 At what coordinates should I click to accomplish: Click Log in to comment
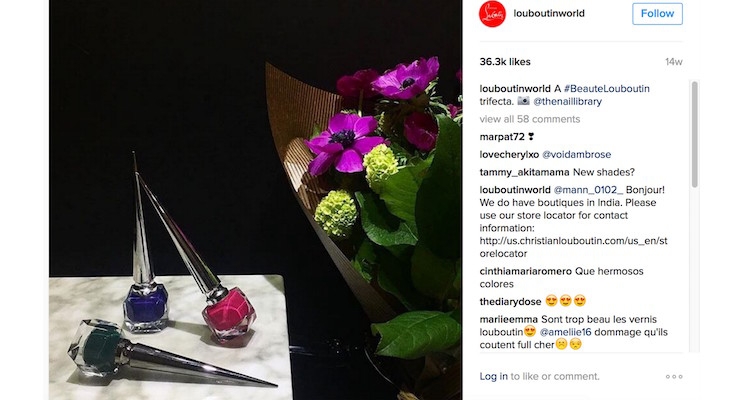click(494, 376)
